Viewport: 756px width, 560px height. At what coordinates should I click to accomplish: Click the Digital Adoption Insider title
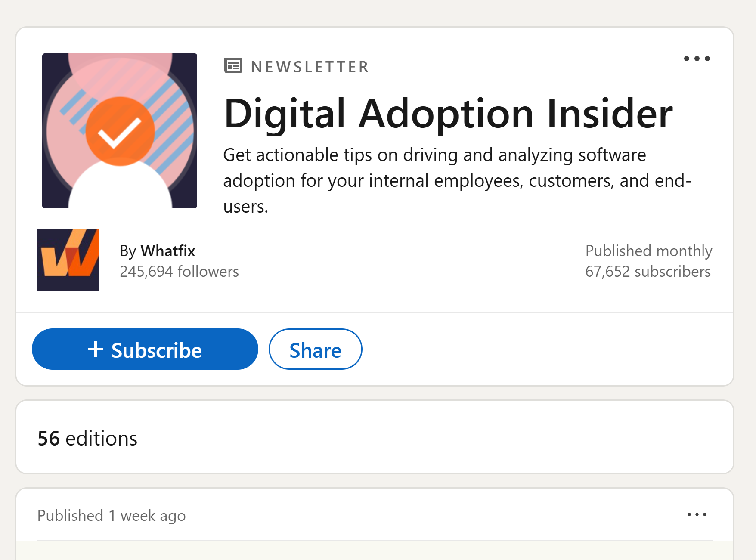click(448, 113)
